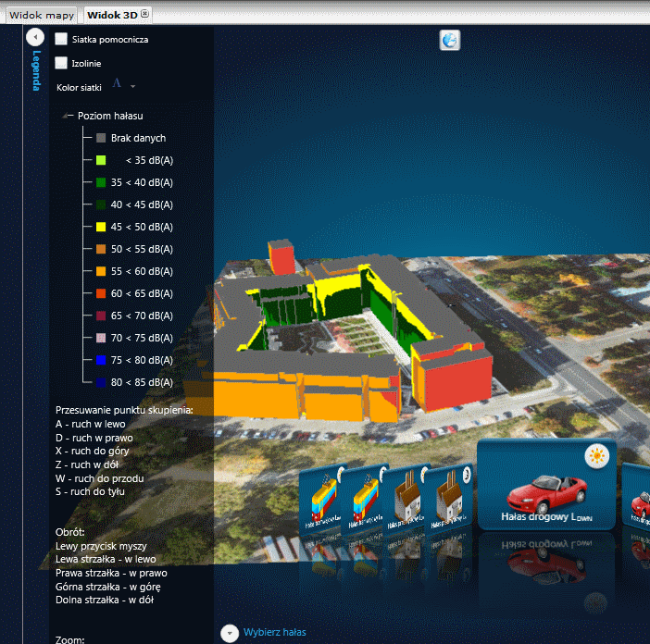Click the tall red tower building in 3D view
The height and width of the screenshot is (644, 650).
click(281, 257)
